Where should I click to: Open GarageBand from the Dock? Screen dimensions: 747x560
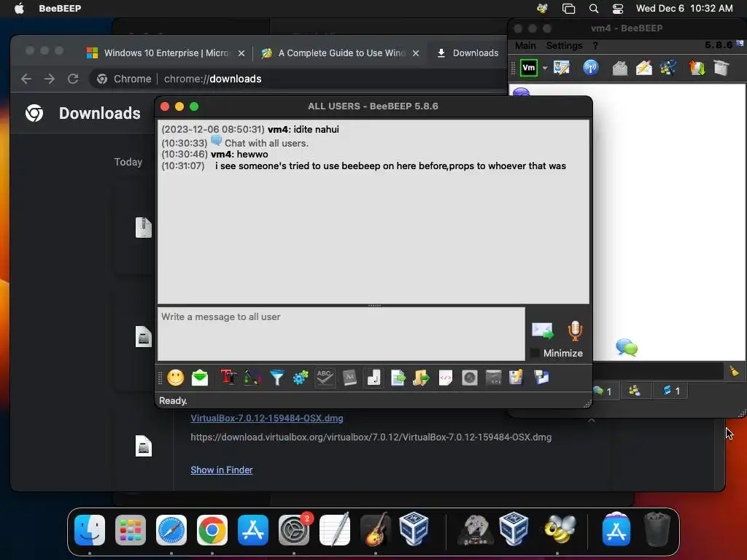(376, 530)
